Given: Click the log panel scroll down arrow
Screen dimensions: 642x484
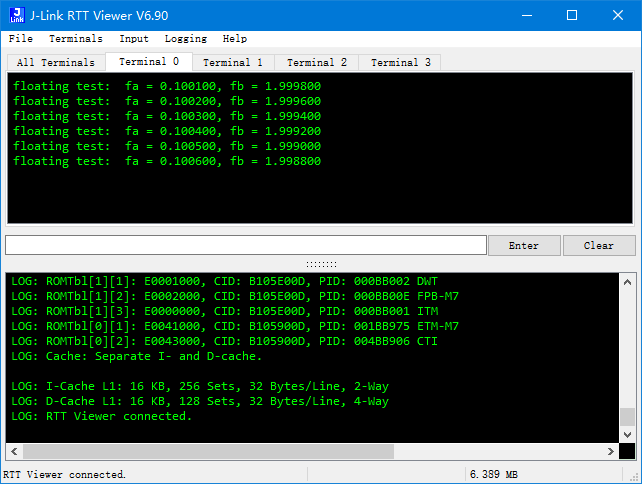Looking at the screenshot, I should pos(627,434).
